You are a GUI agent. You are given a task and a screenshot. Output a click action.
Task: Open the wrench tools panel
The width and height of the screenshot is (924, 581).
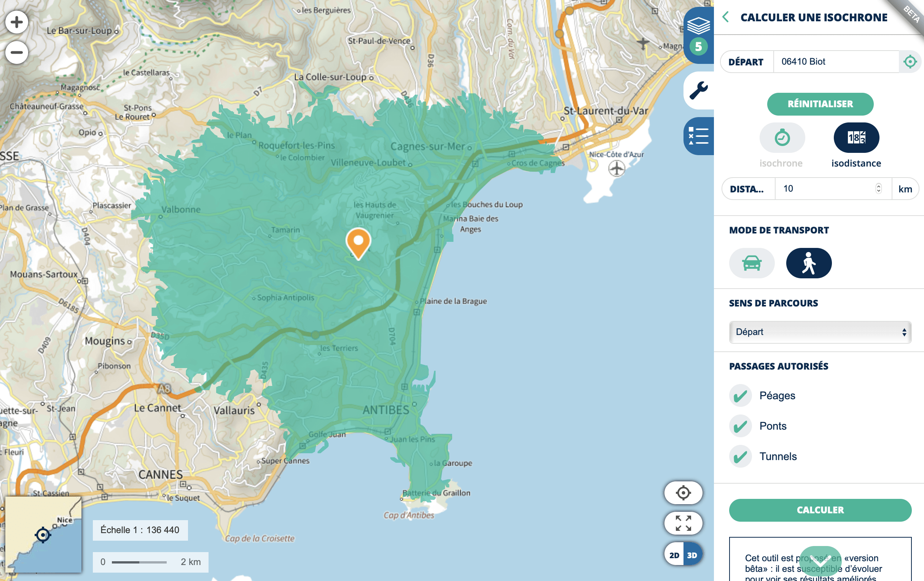tap(698, 90)
